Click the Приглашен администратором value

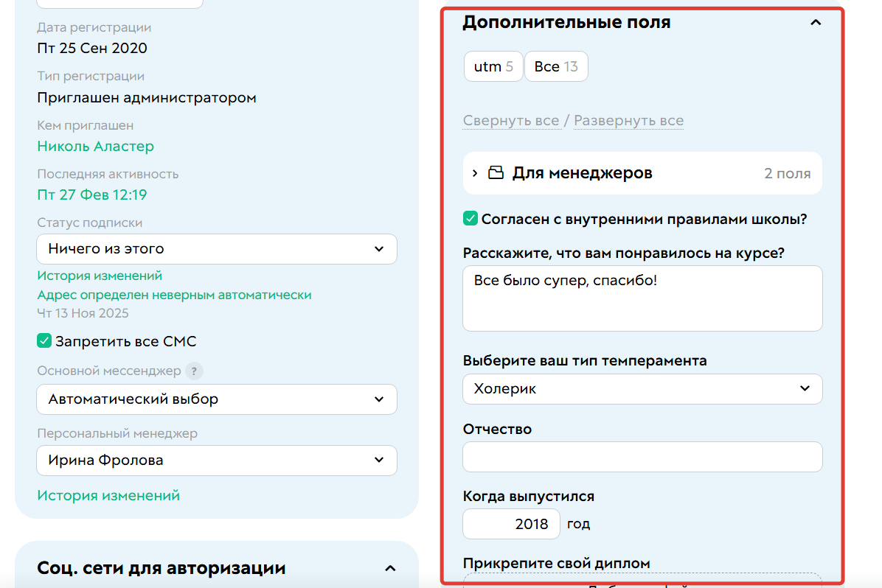click(x=147, y=98)
